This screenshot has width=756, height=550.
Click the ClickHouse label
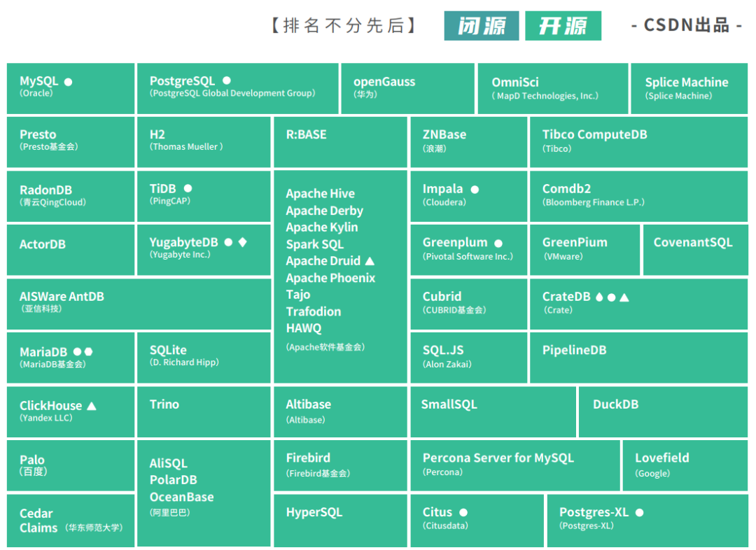50,406
